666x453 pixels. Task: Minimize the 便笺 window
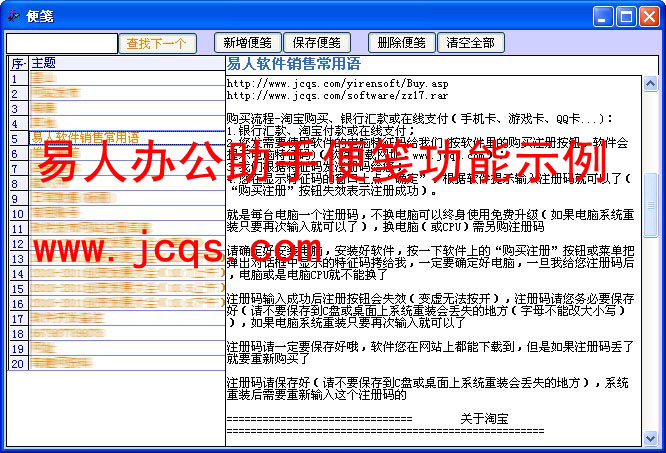tap(602, 17)
